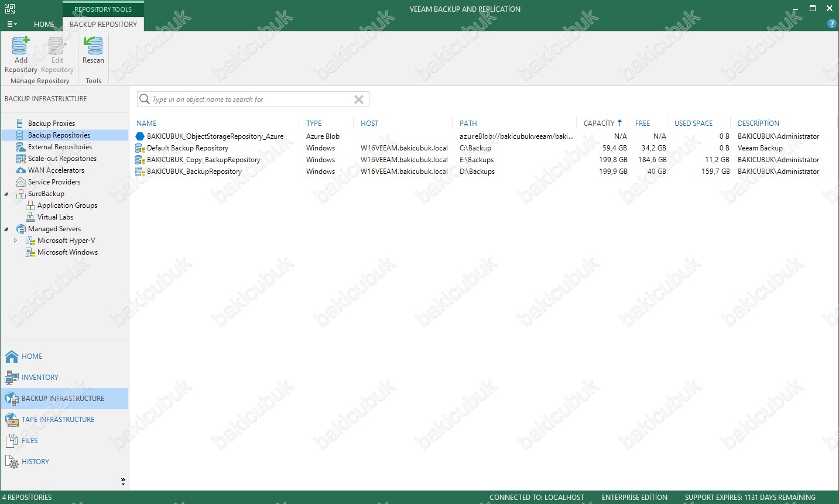
Task: Click the Rescan tool icon
Action: [93, 45]
